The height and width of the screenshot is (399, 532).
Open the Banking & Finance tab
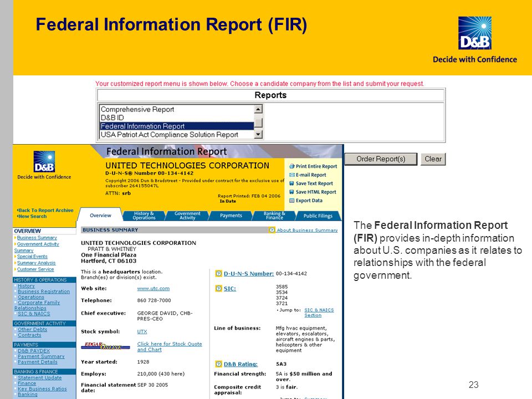(x=274, y=216)
